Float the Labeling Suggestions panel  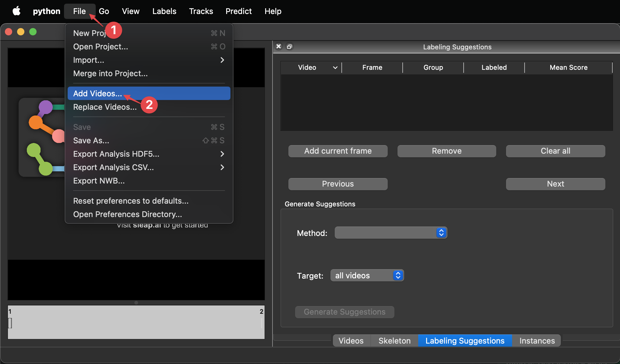coord(290,46)
